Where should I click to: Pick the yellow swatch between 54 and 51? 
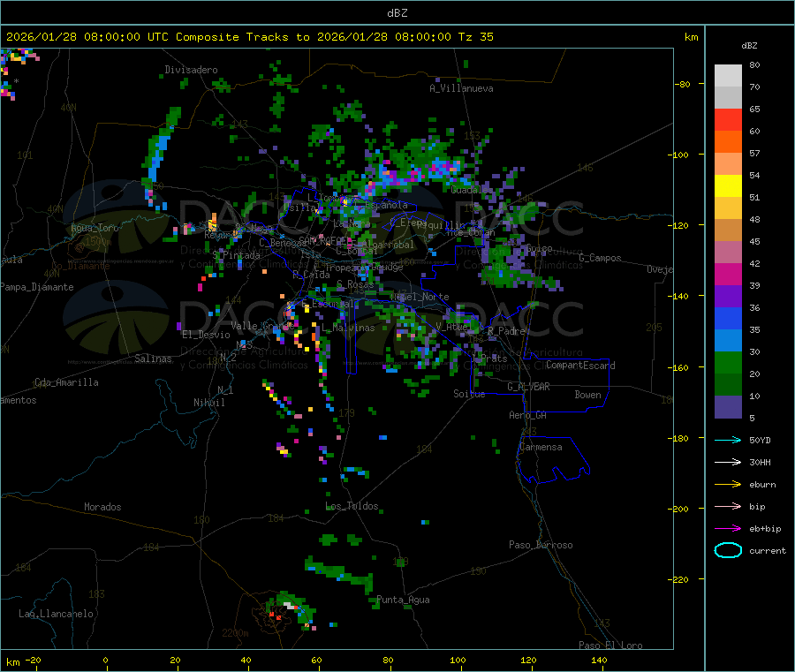(728, 186)
